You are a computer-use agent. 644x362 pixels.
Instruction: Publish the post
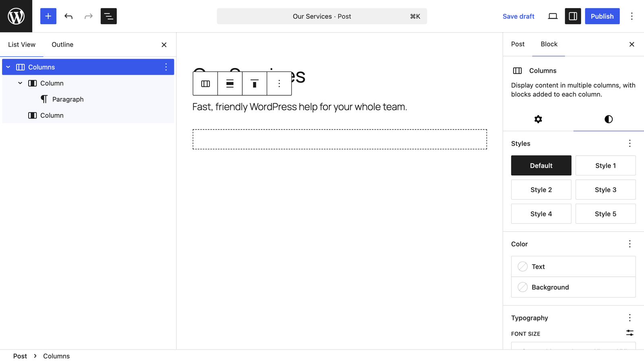[602, 16]
